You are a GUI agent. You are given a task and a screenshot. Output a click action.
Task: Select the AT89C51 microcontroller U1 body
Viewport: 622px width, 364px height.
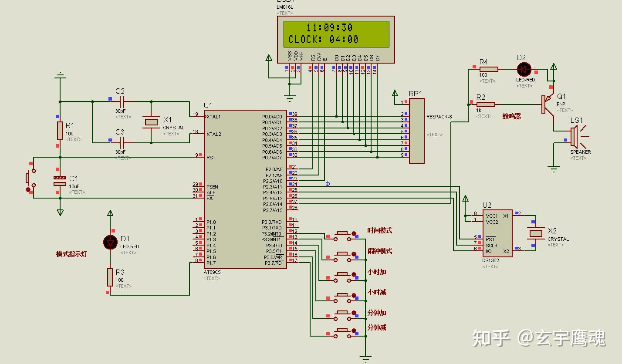pos(245,189)
